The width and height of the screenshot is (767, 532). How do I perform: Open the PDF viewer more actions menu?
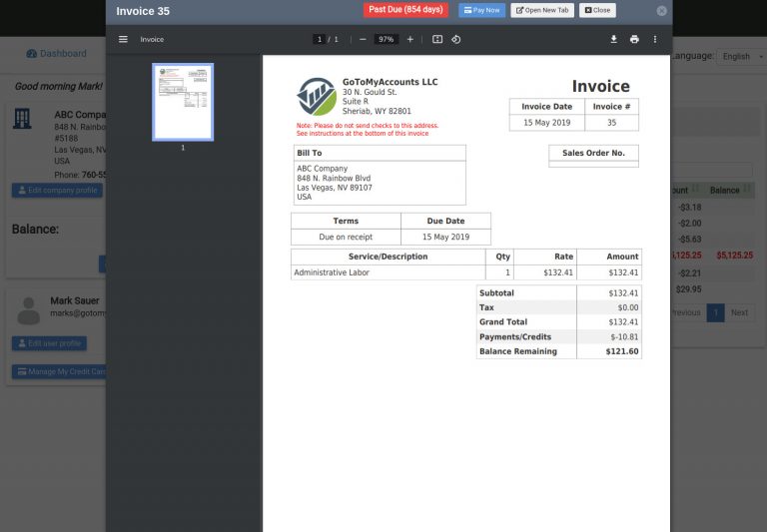(x=655, y=39)
